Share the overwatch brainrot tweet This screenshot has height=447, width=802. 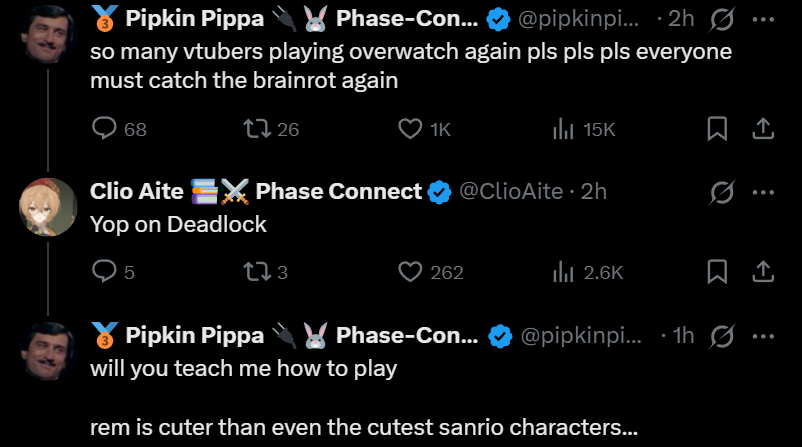[x=762, y=129]
